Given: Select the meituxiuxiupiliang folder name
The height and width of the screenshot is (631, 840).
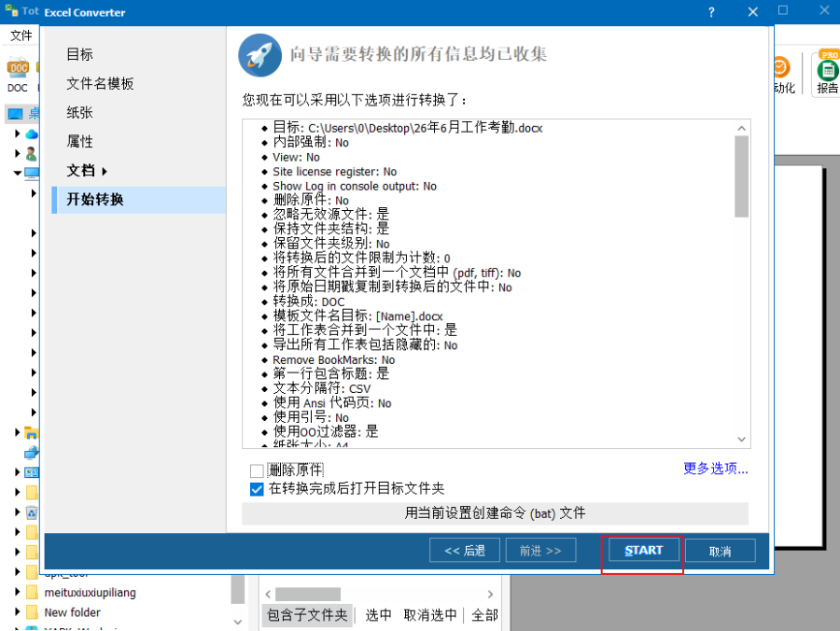Looking at the screenshot, I should point(90,593).
